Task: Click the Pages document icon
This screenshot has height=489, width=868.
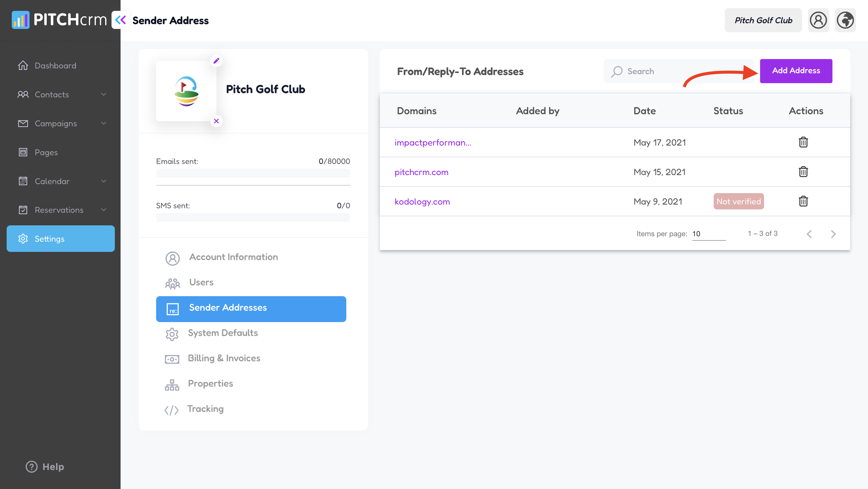Action: coord(23,152)
